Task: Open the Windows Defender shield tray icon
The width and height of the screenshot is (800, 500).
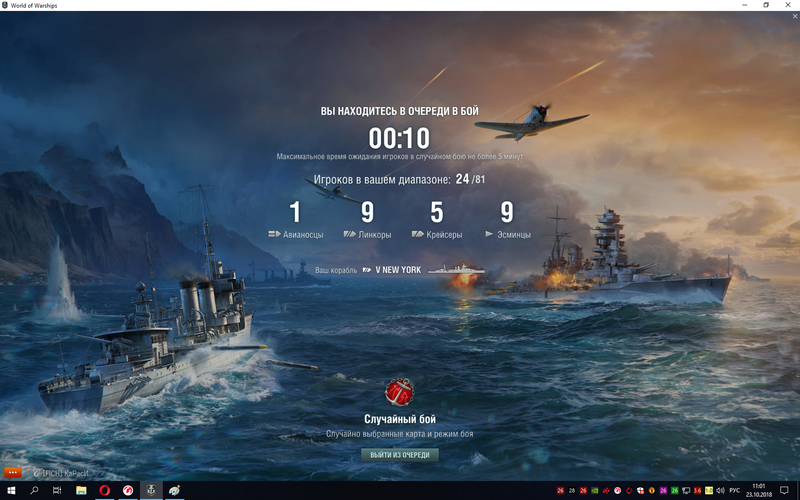Action: coord(640,490)
